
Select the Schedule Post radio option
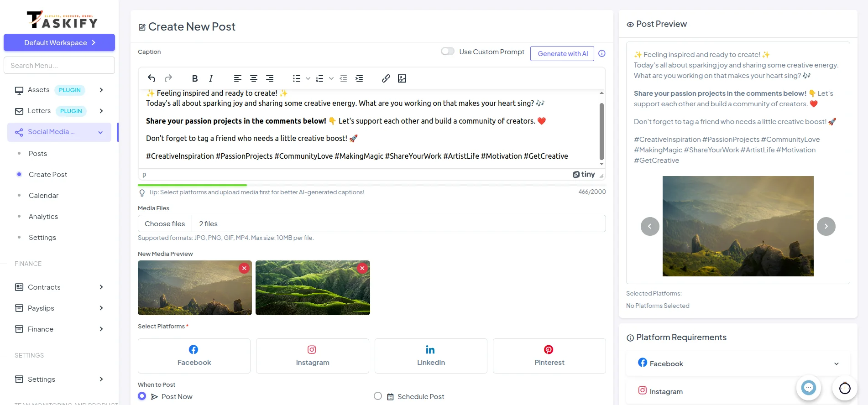pos(378,396)
